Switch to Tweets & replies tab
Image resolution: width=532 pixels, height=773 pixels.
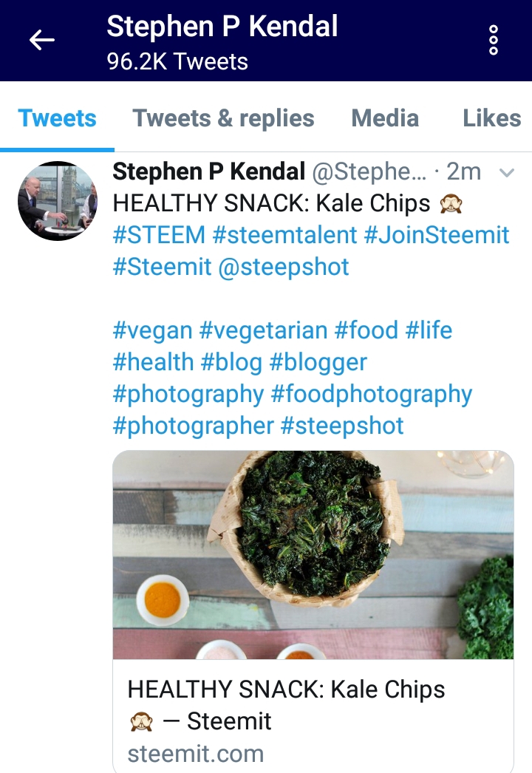click(x=223, y=118)
